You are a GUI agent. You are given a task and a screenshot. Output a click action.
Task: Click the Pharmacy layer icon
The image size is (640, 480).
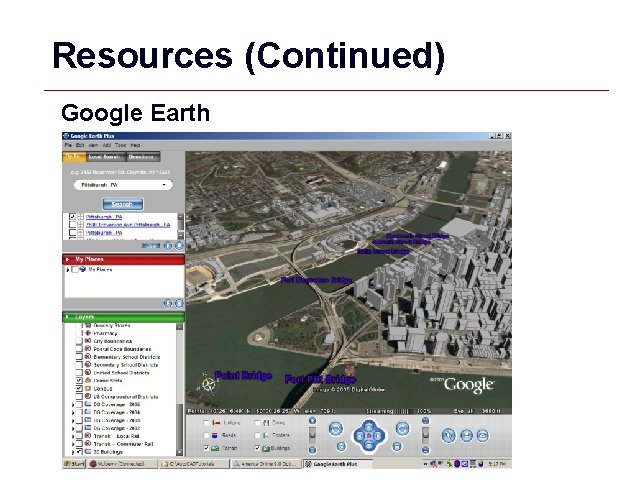point(88,333)
